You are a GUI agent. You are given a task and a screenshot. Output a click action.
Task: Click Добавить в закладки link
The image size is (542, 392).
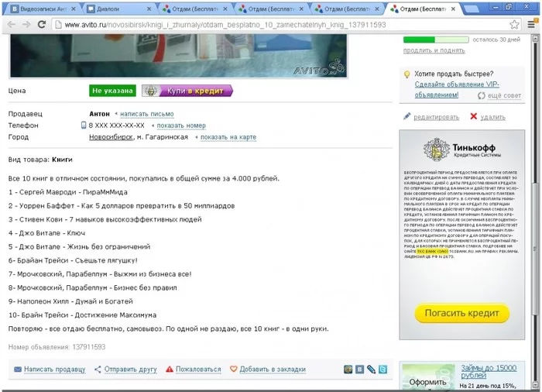tap(273, 370)
